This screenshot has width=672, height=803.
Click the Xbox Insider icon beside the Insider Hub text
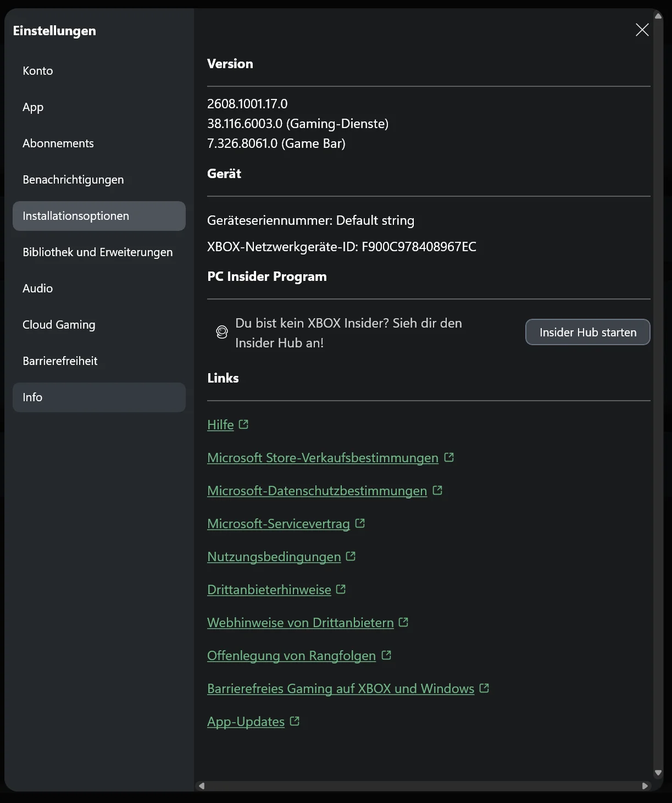(222, 332)
